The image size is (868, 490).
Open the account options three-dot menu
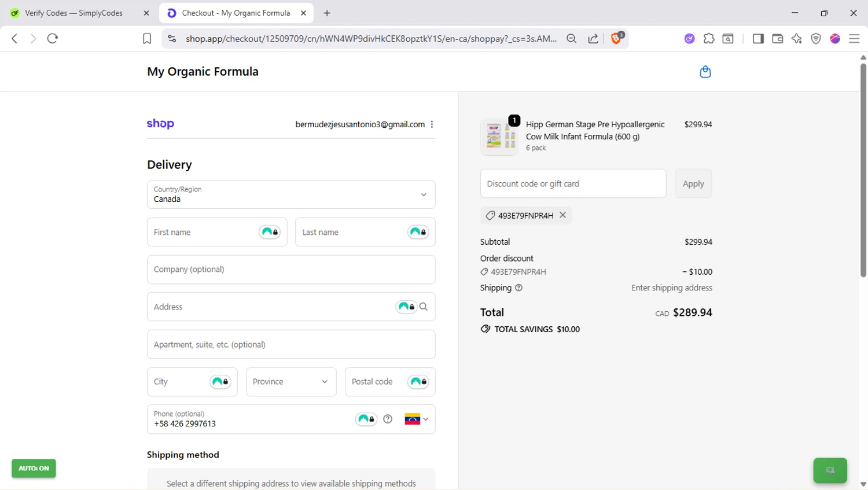coord(432,124)
